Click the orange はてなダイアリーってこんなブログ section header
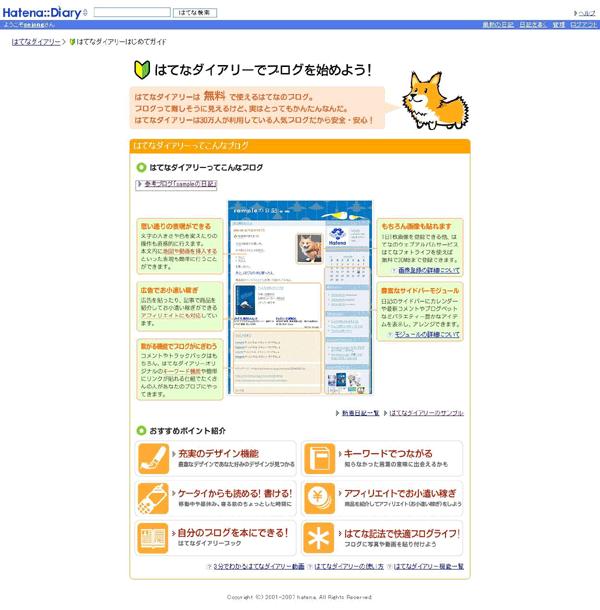Viewport: 600px width, 610px height. tap(300, 146)
